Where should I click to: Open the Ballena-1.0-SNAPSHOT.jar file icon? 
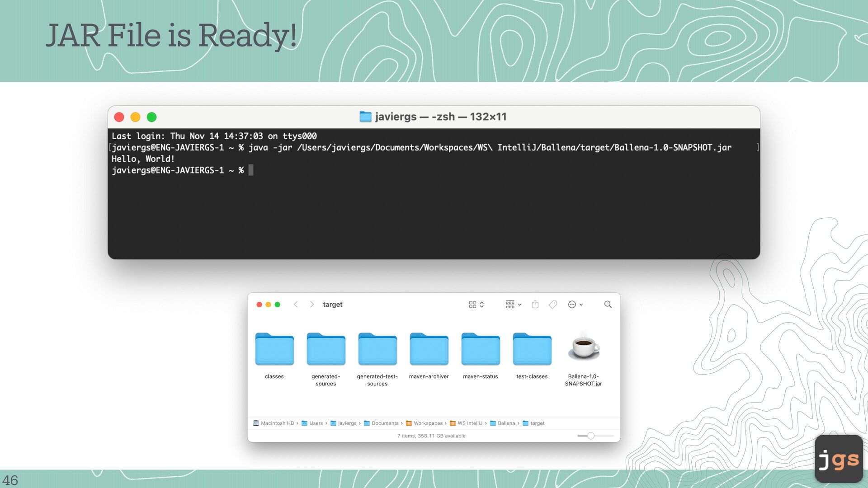pyautogui.click(x=583, y=348)
